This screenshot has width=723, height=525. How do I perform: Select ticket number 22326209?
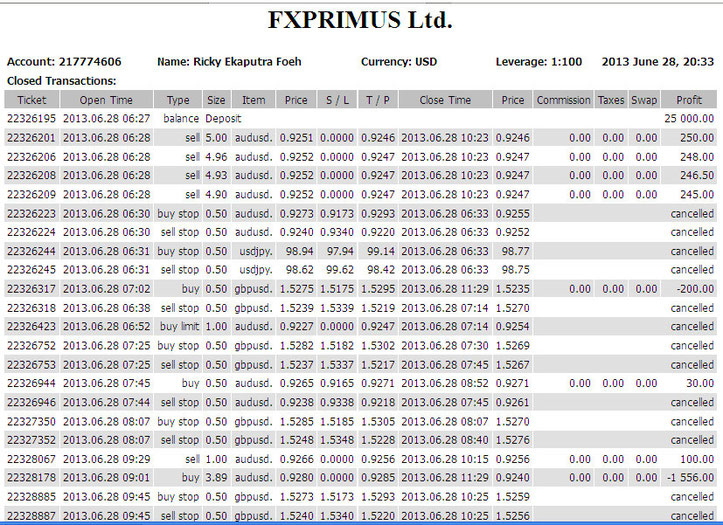pyautogui.click(x=31, y=195)
